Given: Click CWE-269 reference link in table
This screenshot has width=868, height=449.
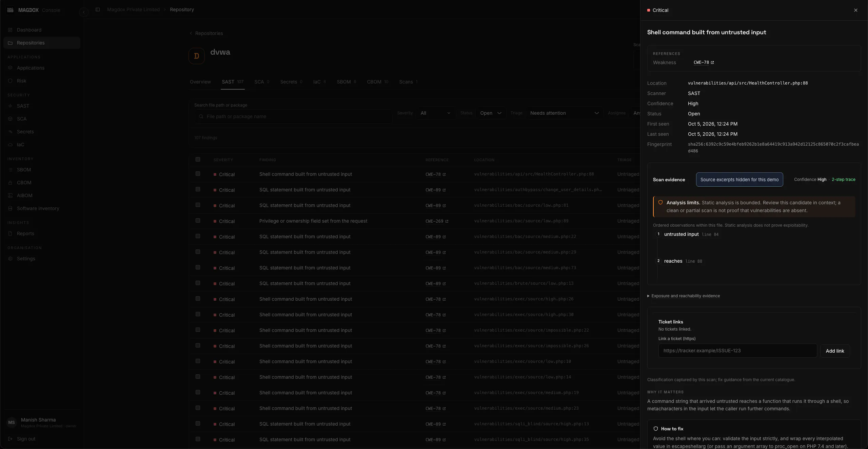Looking at the screenshot, I should tap(437, 221).
